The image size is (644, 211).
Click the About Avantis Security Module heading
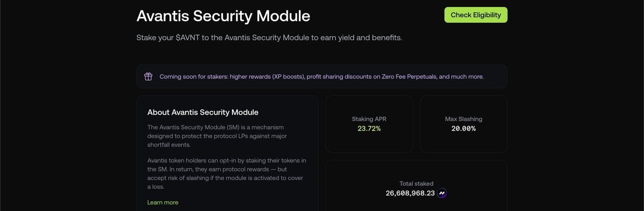(203, 112)
